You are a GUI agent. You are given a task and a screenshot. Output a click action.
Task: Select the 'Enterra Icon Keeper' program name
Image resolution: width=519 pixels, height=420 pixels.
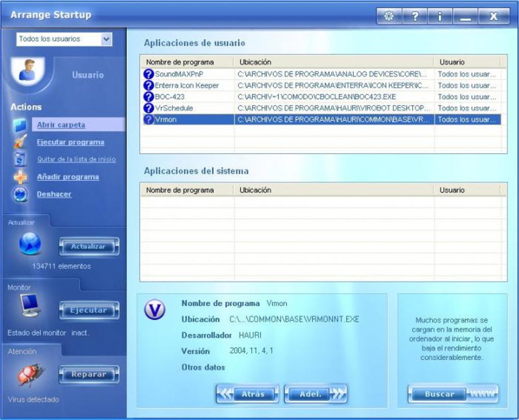[x=187, y=85]
